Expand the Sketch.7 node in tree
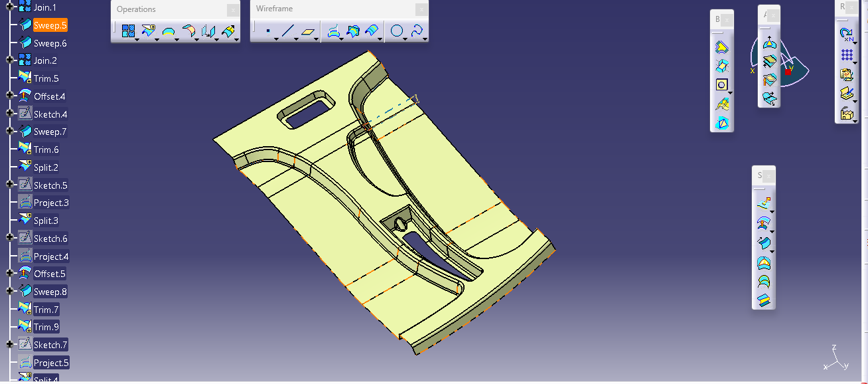 9,344
